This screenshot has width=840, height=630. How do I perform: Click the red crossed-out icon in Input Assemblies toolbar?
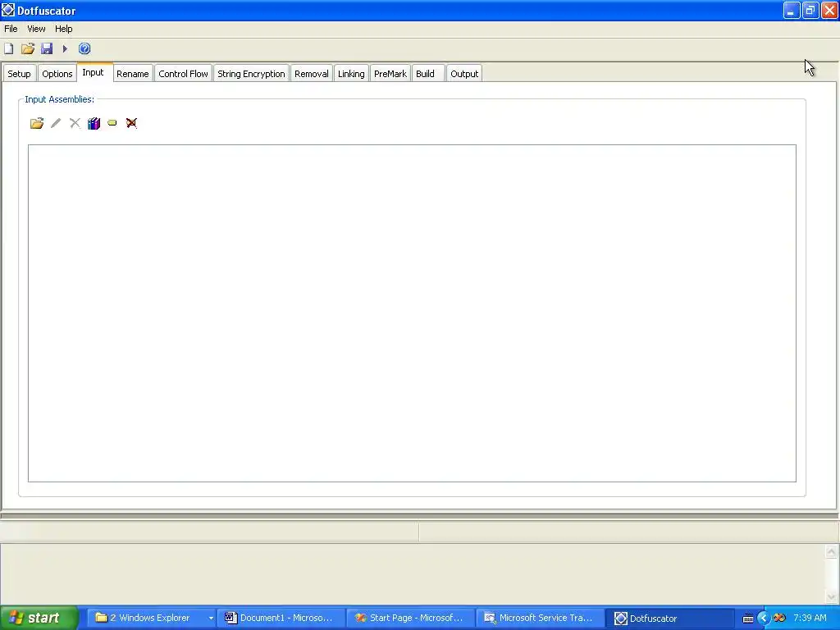131,123
